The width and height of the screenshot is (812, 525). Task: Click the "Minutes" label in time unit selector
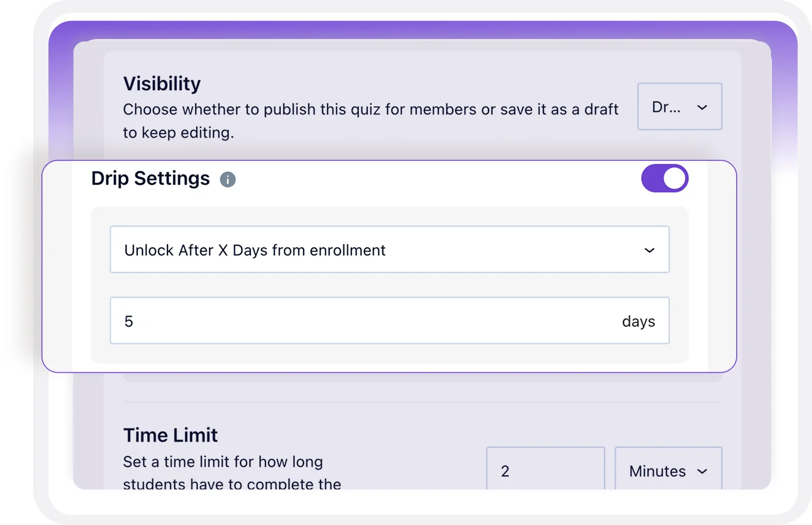pyautogui.click(x=657, y=471)
